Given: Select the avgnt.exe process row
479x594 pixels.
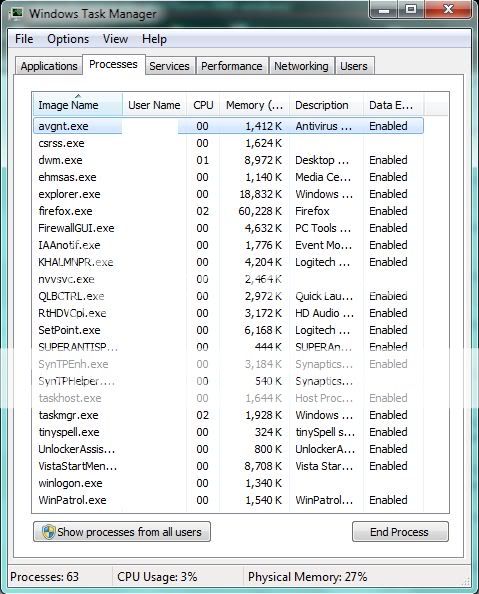Looking at the screenshot, I should (x=228, y=126).
